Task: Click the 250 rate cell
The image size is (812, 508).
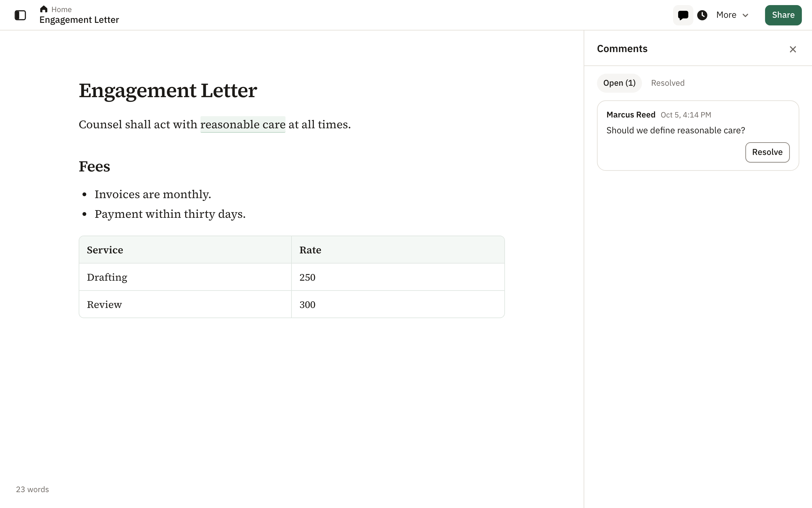Action: pyautogui.click(x=398, y=277)
